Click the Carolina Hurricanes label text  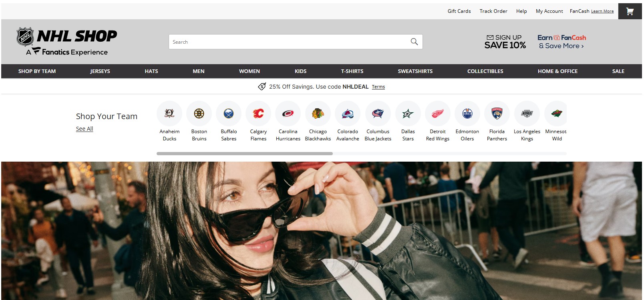(x=288, y=135)
